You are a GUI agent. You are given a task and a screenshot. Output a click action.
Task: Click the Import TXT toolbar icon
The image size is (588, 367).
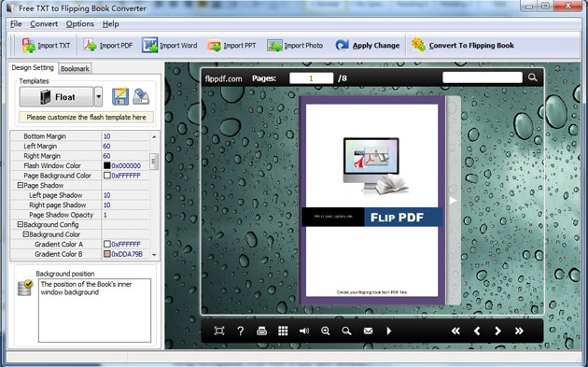pyautogui.click(x=29, y=46)
